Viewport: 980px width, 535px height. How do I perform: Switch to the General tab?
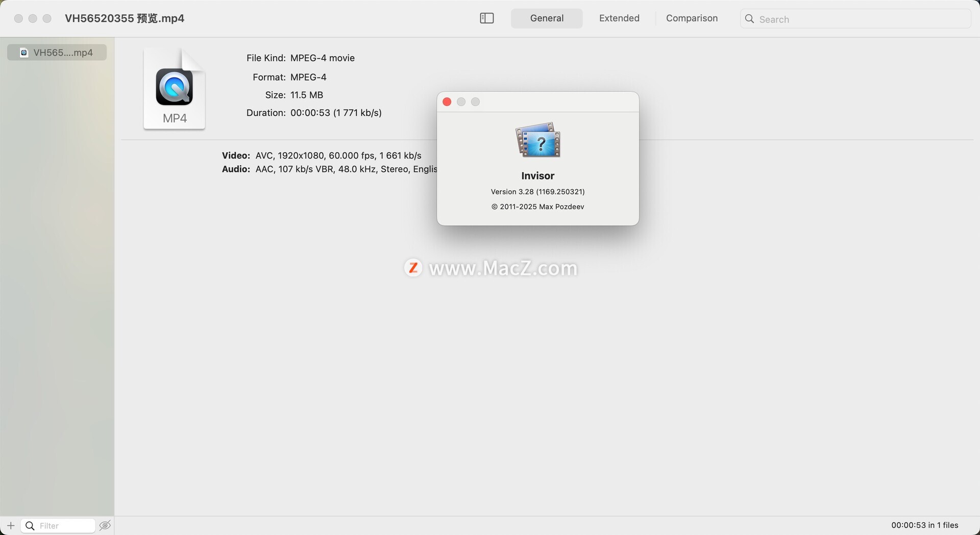coord(547,18)
